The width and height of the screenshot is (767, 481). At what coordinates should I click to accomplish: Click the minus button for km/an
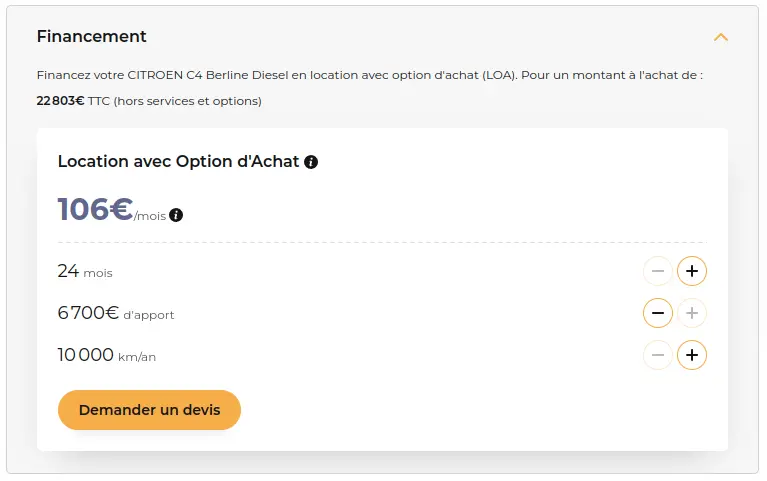657,355
